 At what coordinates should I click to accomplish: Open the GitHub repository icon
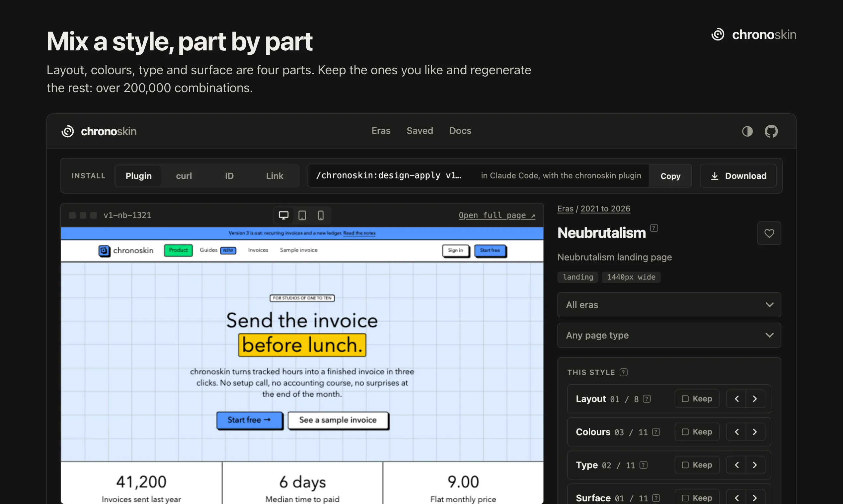pyautogui.click(x=771, y=131)
